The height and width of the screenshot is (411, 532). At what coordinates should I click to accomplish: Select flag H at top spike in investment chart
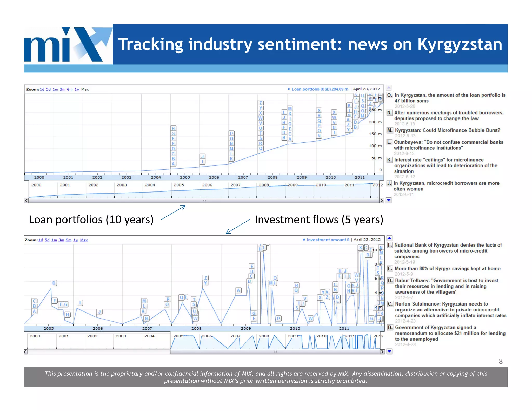click(x=260, y=249)
